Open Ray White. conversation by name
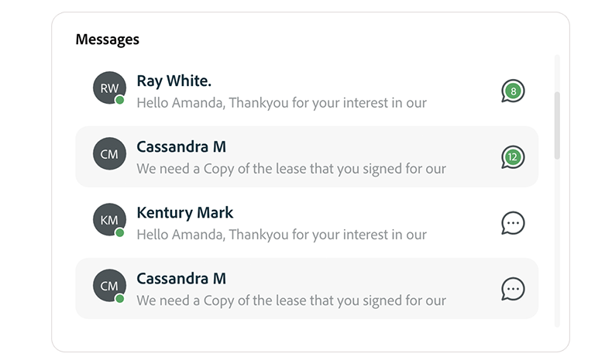Image resolution: width=612 pixels, height=364 pixels. tap(174, 81)
